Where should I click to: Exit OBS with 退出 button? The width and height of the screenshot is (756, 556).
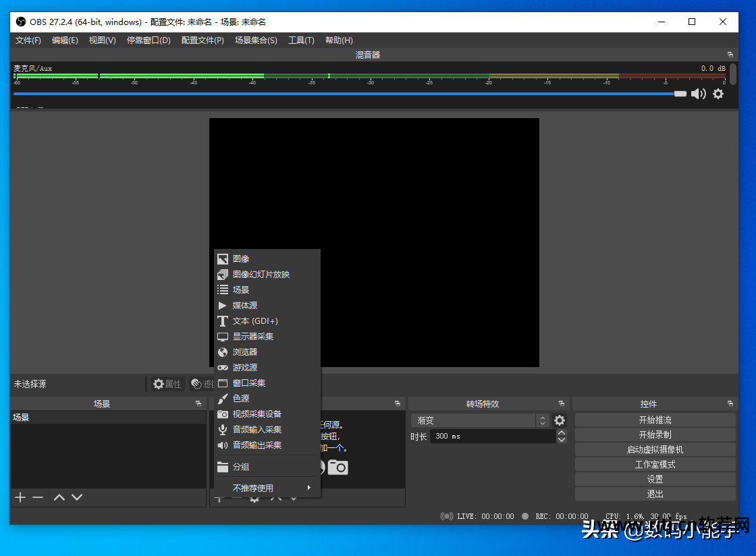655,495
